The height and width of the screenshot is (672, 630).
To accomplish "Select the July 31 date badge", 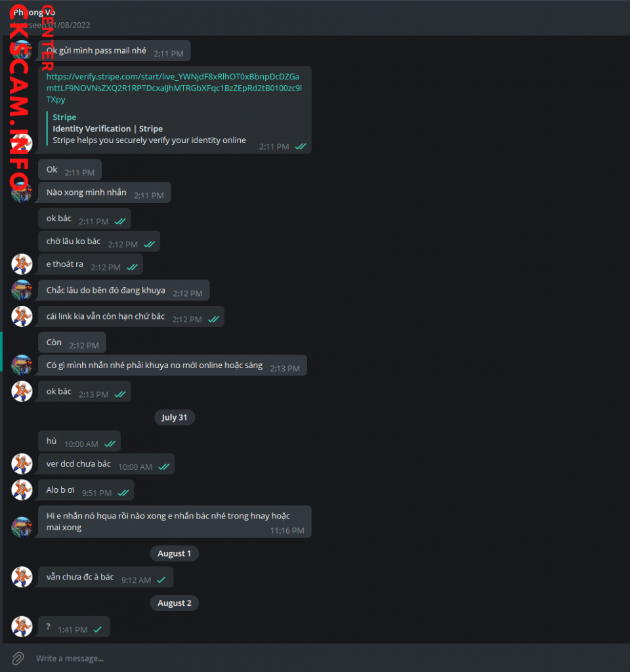I will 175,417.
